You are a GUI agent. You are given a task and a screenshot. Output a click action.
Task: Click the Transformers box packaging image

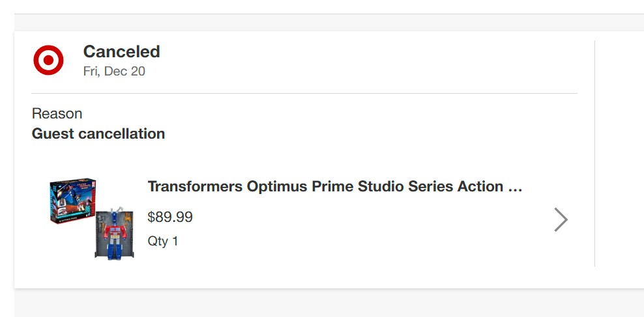(x=72, y=201)
